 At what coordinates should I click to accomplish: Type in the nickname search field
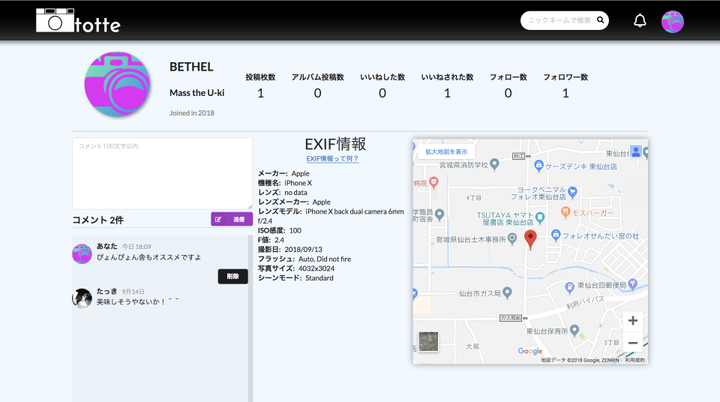pos(558,20)
